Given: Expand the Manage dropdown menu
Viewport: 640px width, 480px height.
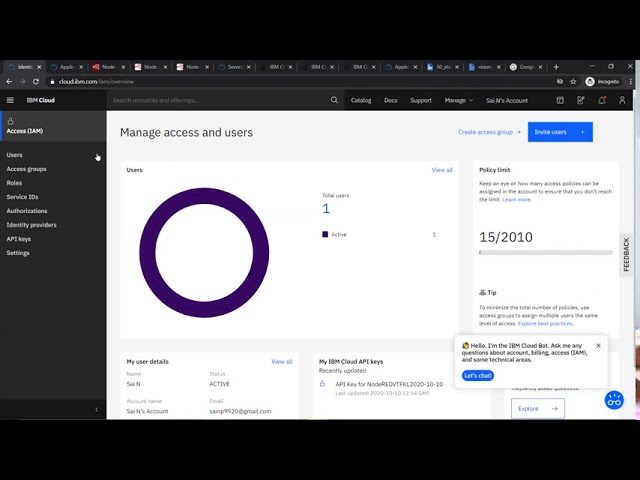Looking at the screenshot, I should tap(459, 100).
